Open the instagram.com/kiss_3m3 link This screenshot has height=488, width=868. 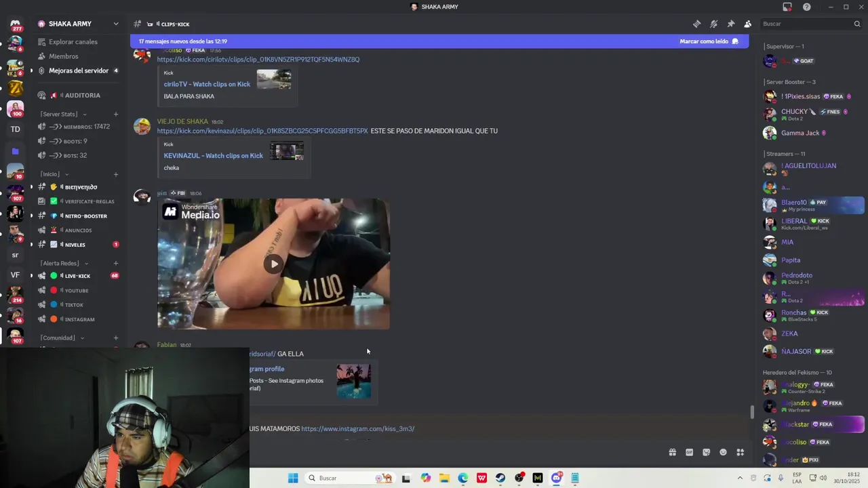pyautogui.click(x=357, y=429)
